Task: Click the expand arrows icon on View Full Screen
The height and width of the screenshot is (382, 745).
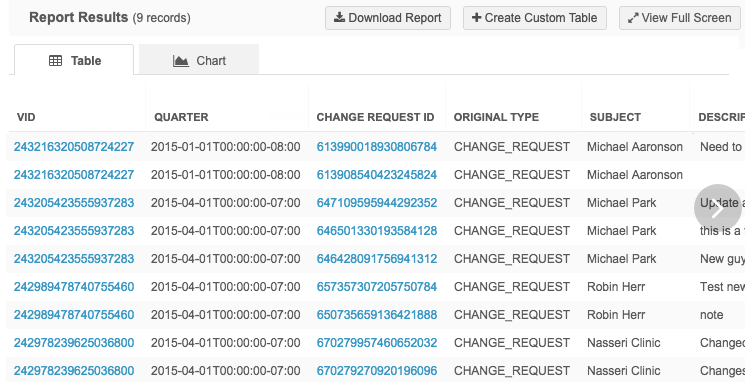Action: click(x=632, y=18)
